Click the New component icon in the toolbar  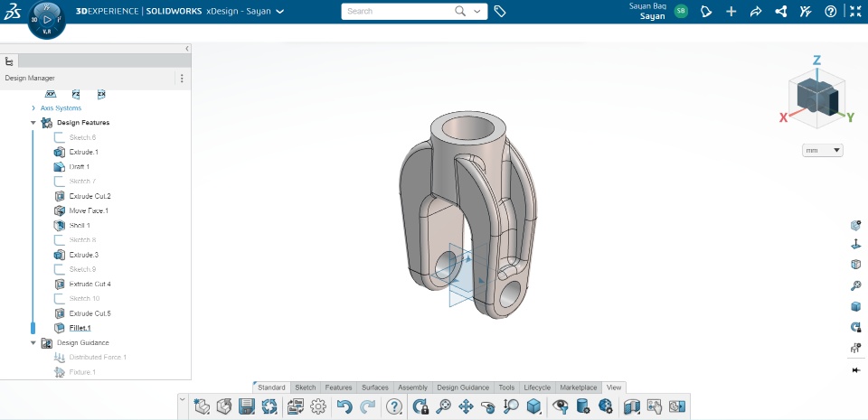pyautogui.click(x=202, y=407)
